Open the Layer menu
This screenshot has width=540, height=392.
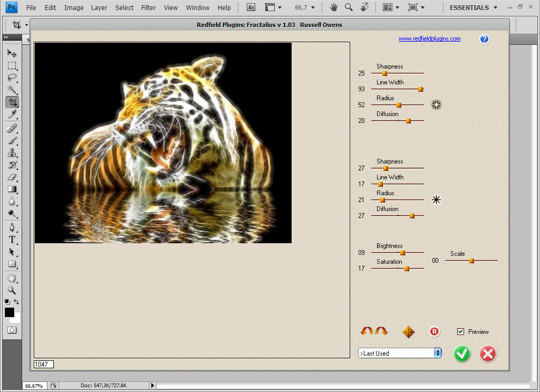(99, 7)
